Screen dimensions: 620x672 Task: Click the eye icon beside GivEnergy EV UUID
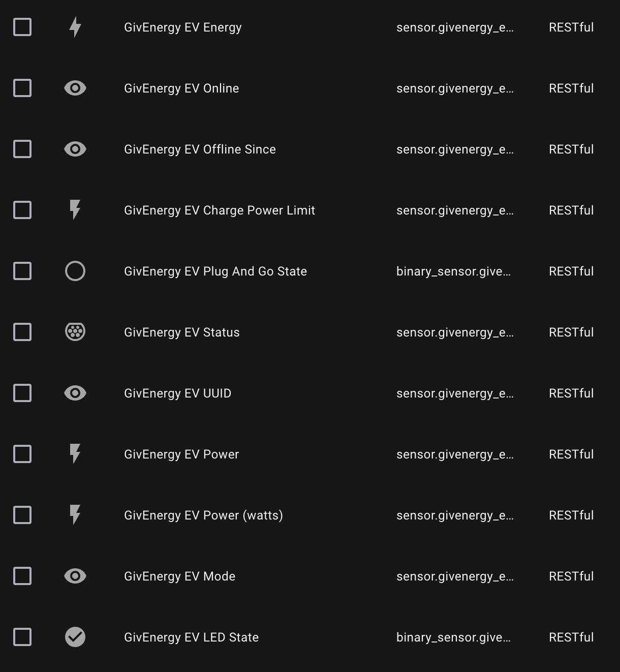(75, 393)
